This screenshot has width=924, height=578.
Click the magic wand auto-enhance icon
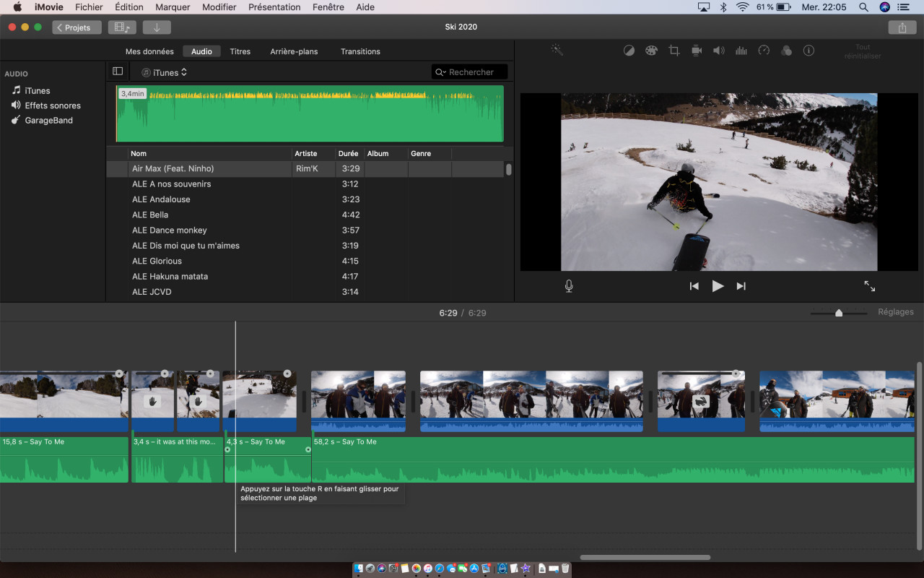pyautogui.click(x=557, y=51)
